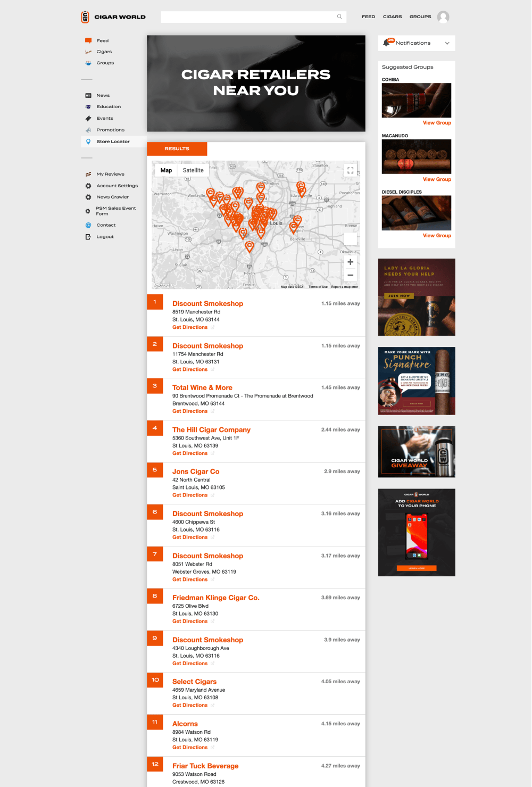Screen dimensions: 532x787
Task: Click Join Now on Lady La Gloria ad
Action: [x=399, y=296]
